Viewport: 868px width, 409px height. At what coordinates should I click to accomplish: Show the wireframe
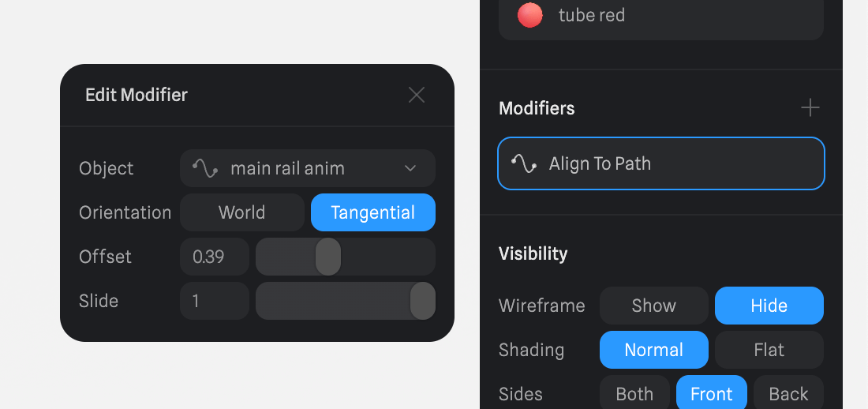click(654, 306)
